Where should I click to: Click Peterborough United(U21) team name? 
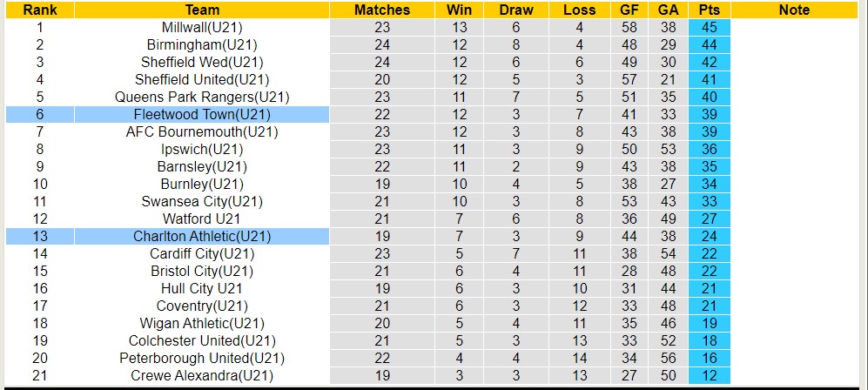pyautogui.click(x=202, y=359)
